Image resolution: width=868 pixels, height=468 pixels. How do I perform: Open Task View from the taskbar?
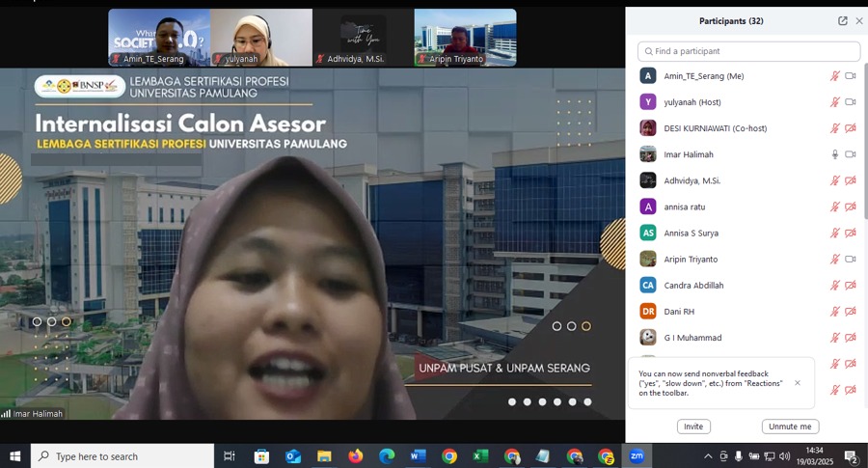pos(230,455)
